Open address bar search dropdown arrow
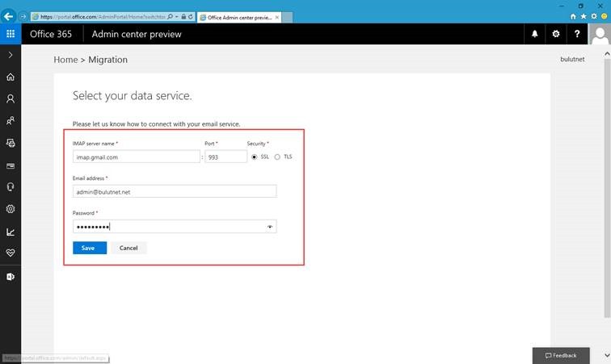Image resolution: width=611 pixels, height=364 pixels. click(x=176, y=17)
